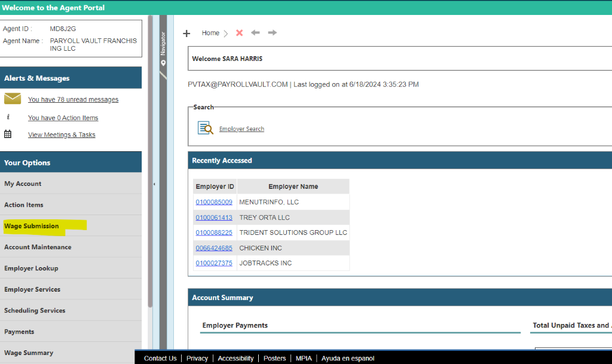
Task: Click MPIA footer link
Action: pyautogui.click(x=304, y=358)
